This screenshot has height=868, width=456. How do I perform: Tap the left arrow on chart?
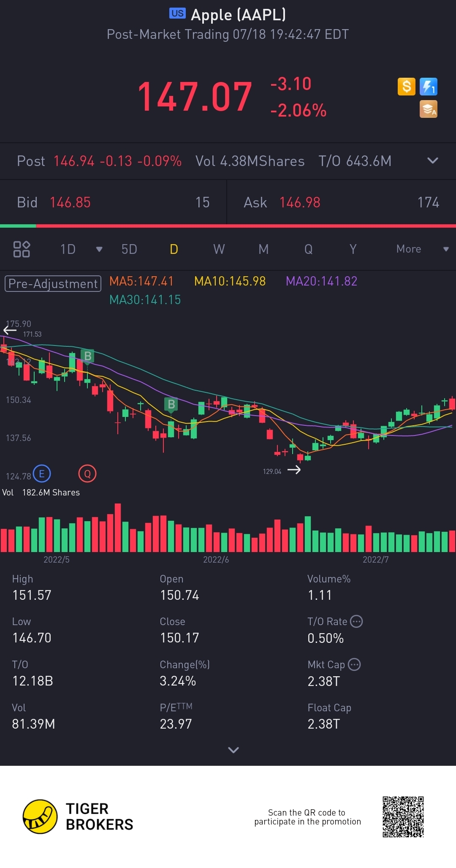click(10, 330)
